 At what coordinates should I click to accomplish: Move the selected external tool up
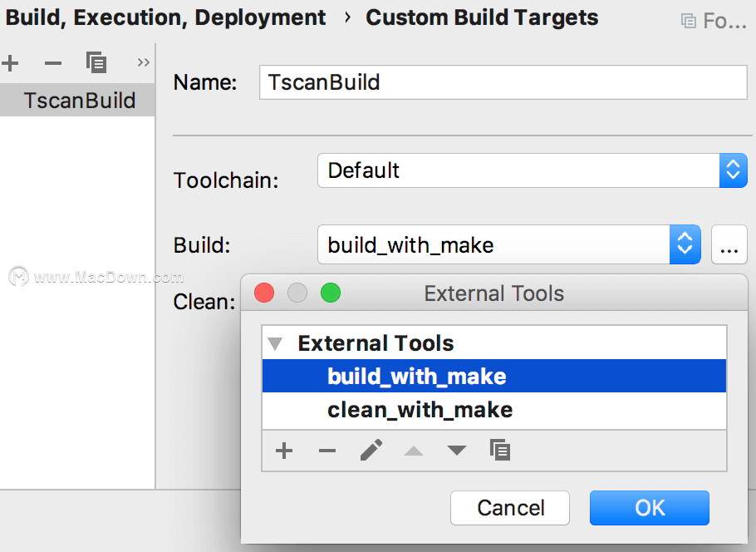point(414,451)
